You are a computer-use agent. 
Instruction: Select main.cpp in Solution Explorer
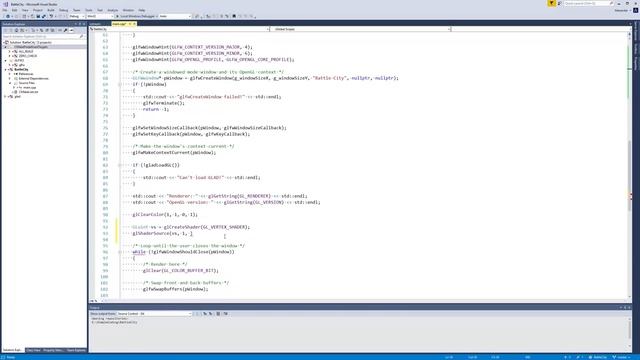[x=29, y=87]
